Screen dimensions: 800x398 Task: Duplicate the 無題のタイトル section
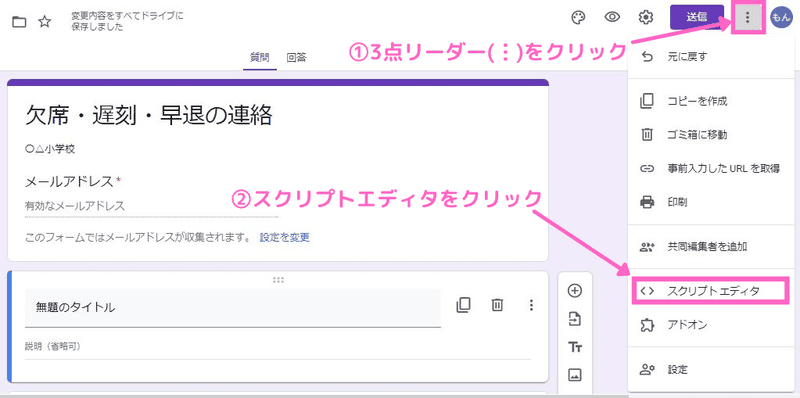click(463, 305)
